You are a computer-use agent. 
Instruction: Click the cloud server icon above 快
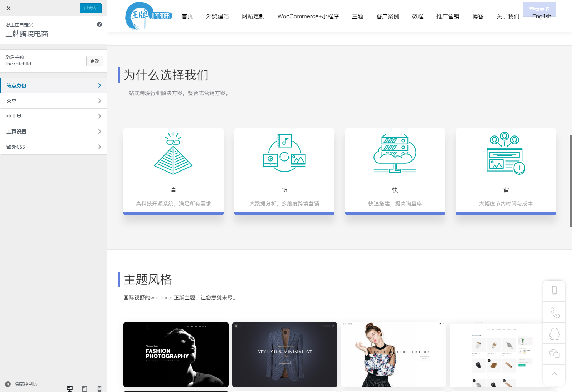pyautogui.click(x=395, y=153)
